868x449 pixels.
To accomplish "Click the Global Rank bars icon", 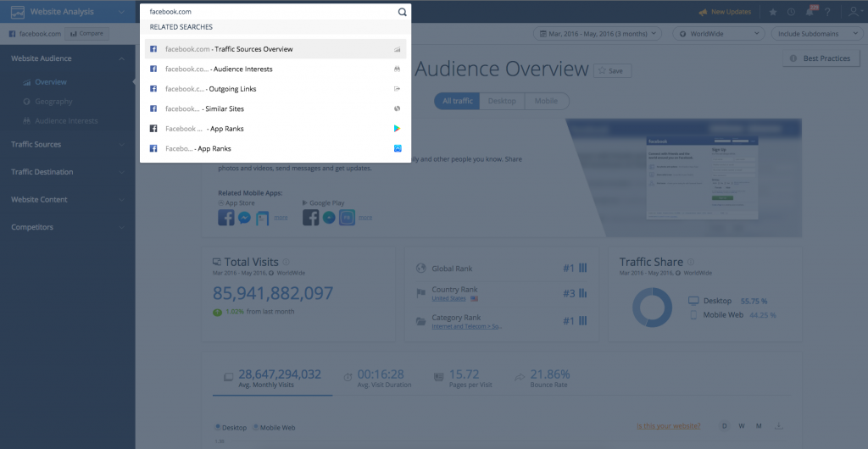I will coord(583,269).
